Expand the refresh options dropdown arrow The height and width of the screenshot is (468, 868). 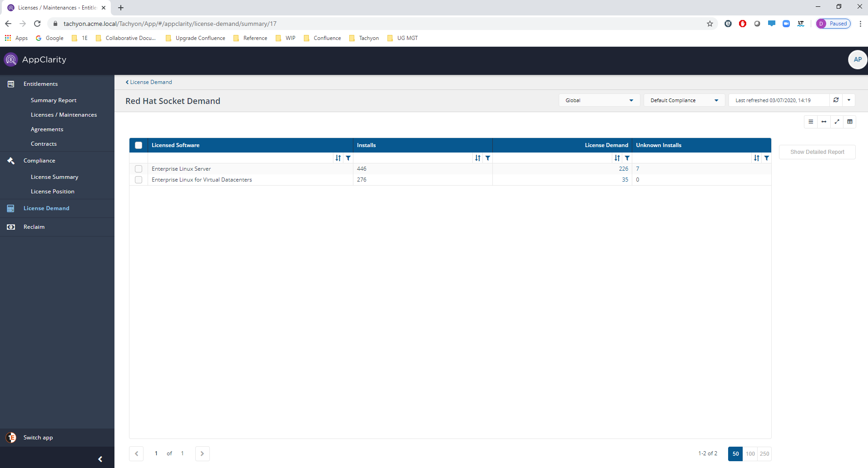click(x=849, y=100)
